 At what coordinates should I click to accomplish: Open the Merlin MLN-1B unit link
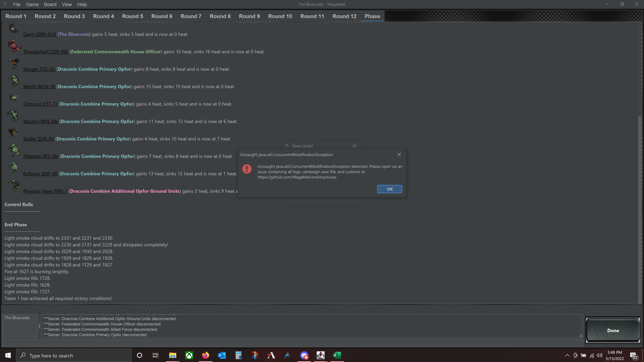coord(39,87)
